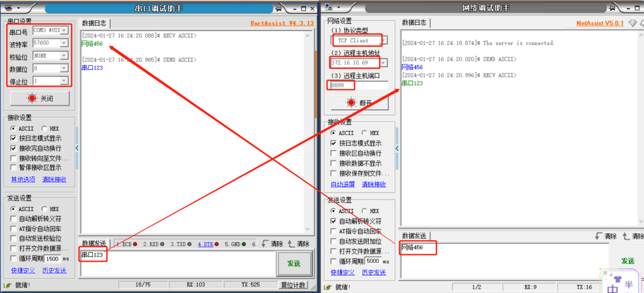Collapse the serial window left settings panel
Viewport: 644px width, 293px height.
pyautogui.click(x=77, y=148)
